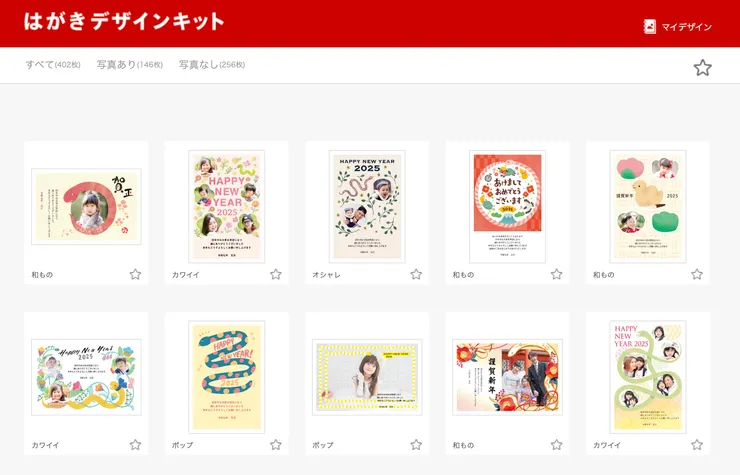Viewport: 740px width, 475px height.
Task: Switch to 写真なし (256枚) tab
Action: pos(212,65)
